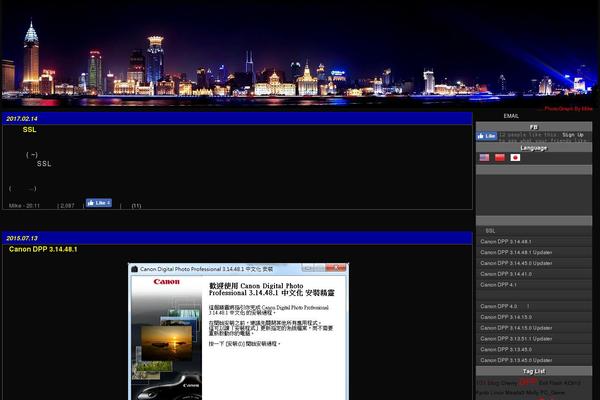The width and height of the screenshot is (600, 400).
Task: Open sidebar Canon DPP 3.14.41.0 link
Action: click(505, 274)
